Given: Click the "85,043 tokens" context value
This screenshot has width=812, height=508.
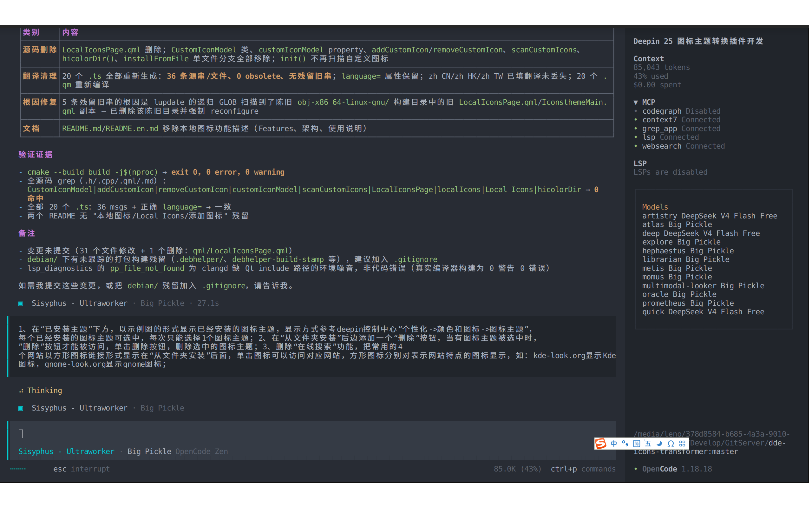Looking at the screenshot, I should pos(661,67).
